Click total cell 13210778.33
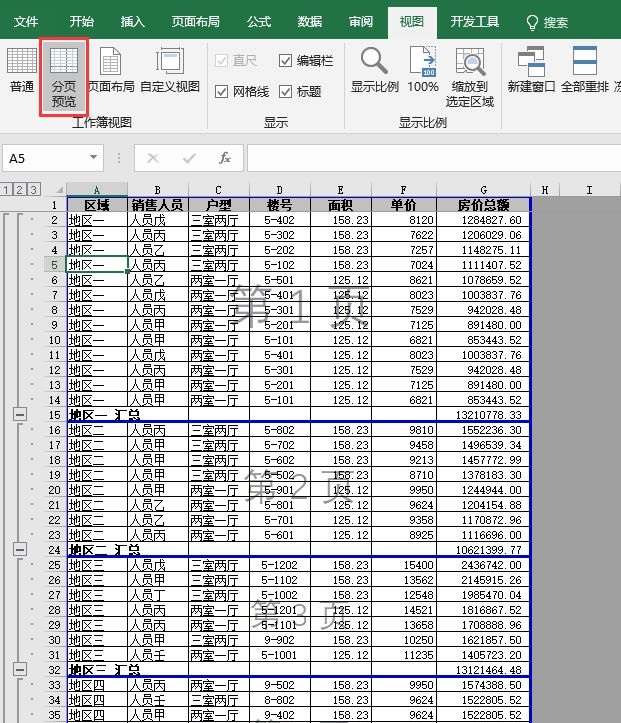The height and width of the screenshot is (723, 621). point(484,415)
